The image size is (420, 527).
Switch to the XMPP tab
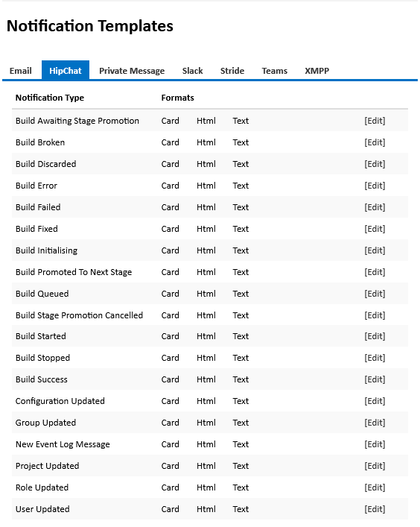316,71
